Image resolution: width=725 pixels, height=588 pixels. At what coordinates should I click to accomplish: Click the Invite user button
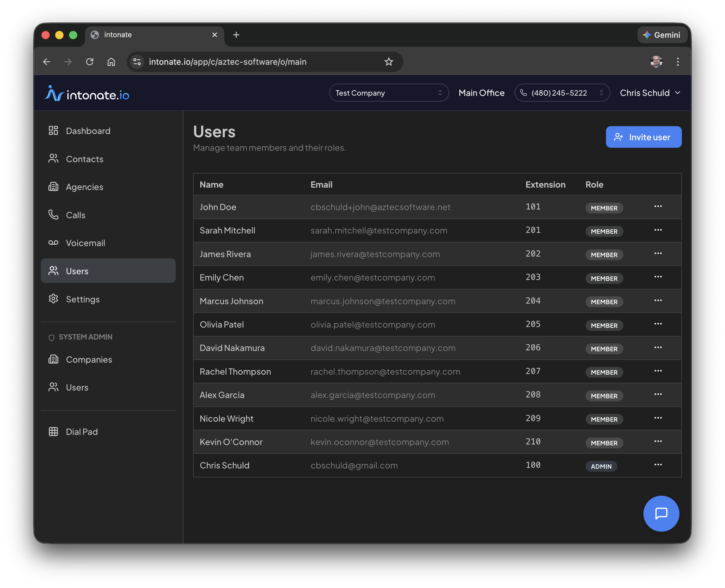pyautogui.click(x=643, y=137)
